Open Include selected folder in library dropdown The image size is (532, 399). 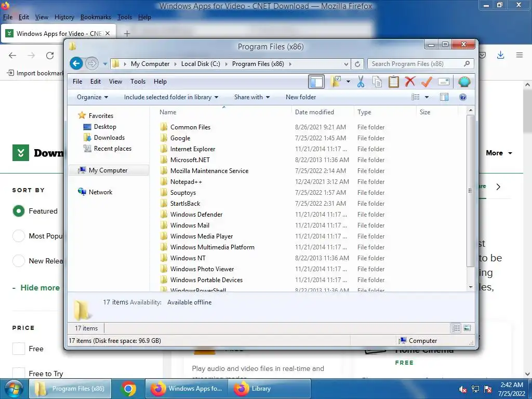coord(171,97)
